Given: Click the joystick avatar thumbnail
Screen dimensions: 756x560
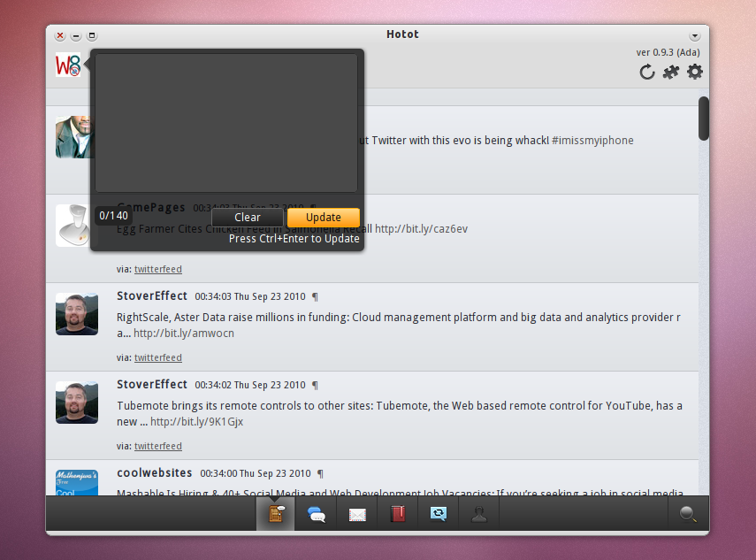Looking at the screenshot, I should 73,226.
